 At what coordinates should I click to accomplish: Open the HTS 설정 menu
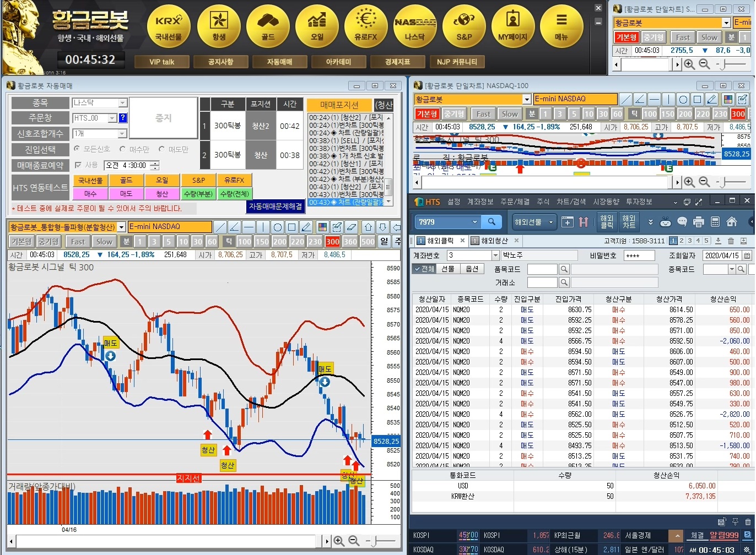(x=453, y=202)
